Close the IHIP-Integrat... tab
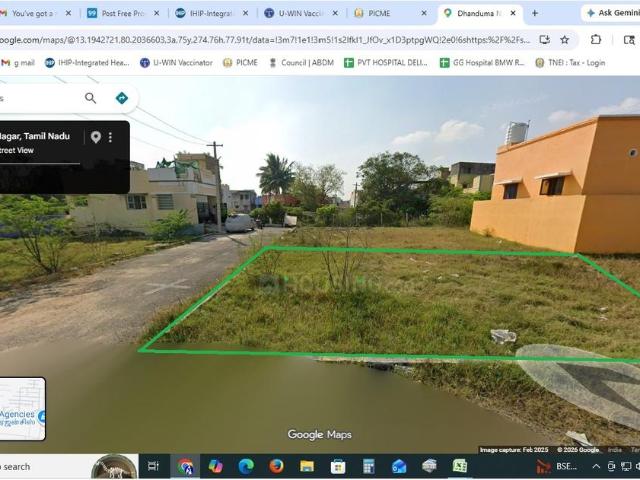The height and width of the screenshot is (480, 640). click(x=245, y=13)
